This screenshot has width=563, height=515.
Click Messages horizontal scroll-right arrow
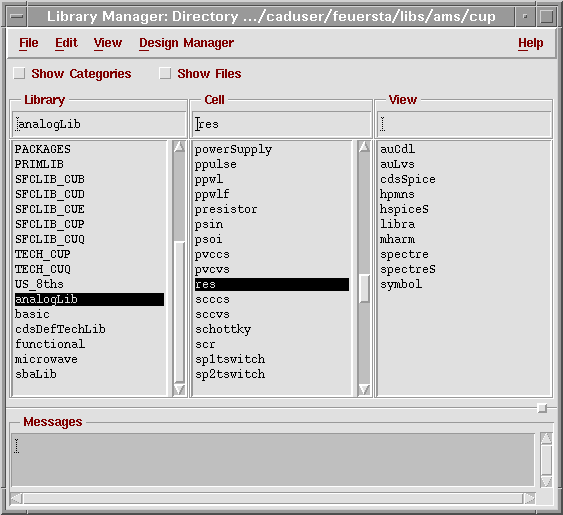tap(529, 498)
